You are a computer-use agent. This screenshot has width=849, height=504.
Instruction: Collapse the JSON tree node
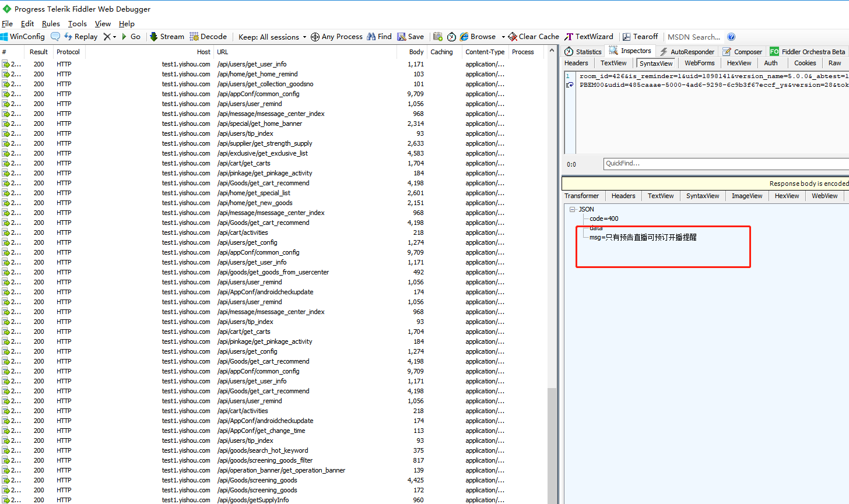[x=572, y=209]
